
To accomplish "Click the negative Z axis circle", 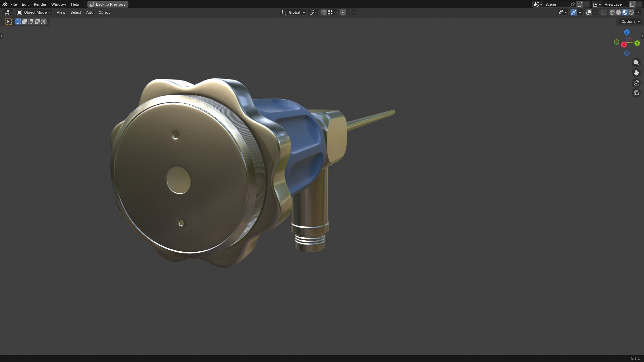I will [x=627, y=53].
